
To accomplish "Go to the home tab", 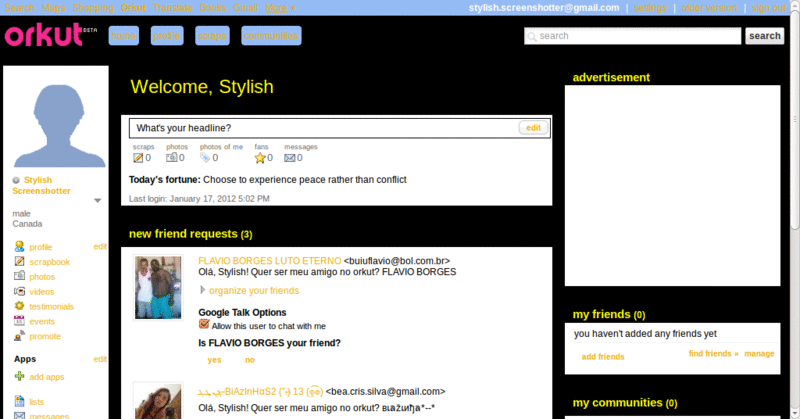I will pos(123,36).
